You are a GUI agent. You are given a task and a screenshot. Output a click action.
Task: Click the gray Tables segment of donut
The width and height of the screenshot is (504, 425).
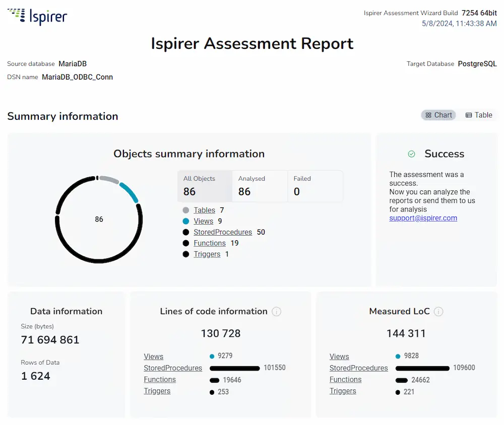tap(109, 180)
